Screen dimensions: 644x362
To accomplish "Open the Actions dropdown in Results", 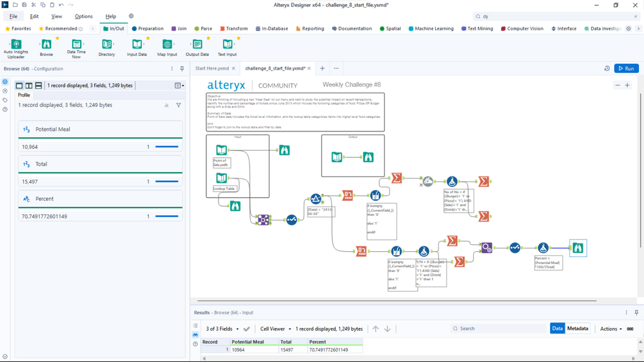I will (610, 329).
